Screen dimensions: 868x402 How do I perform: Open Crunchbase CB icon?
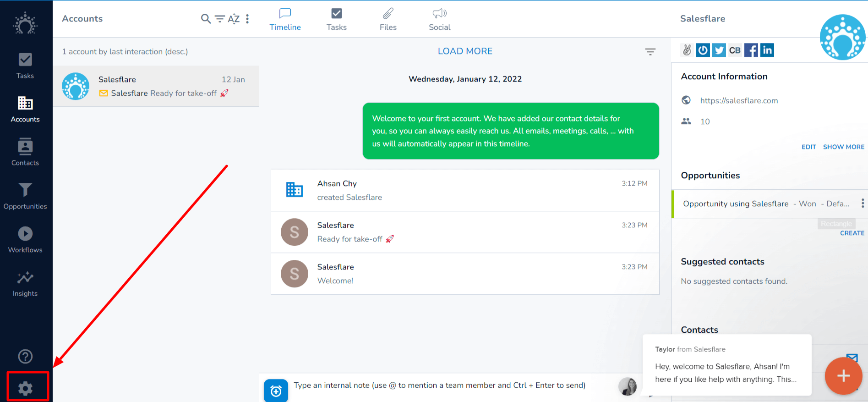click(735, 50)
